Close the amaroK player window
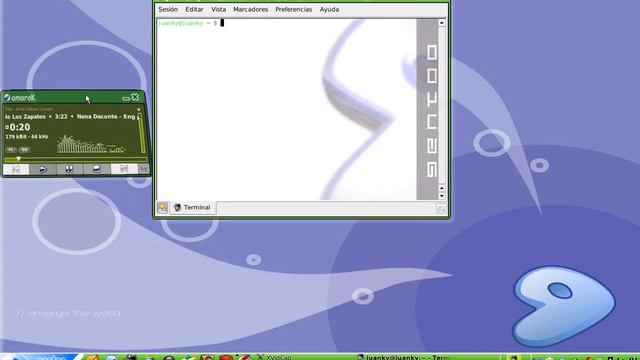This screenshot has width=640, height=360. (135, 97)
